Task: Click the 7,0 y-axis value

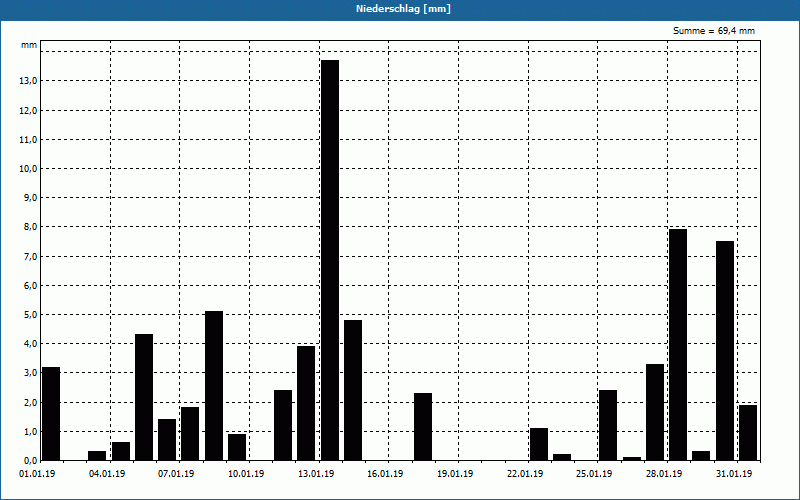Action: 30,256
